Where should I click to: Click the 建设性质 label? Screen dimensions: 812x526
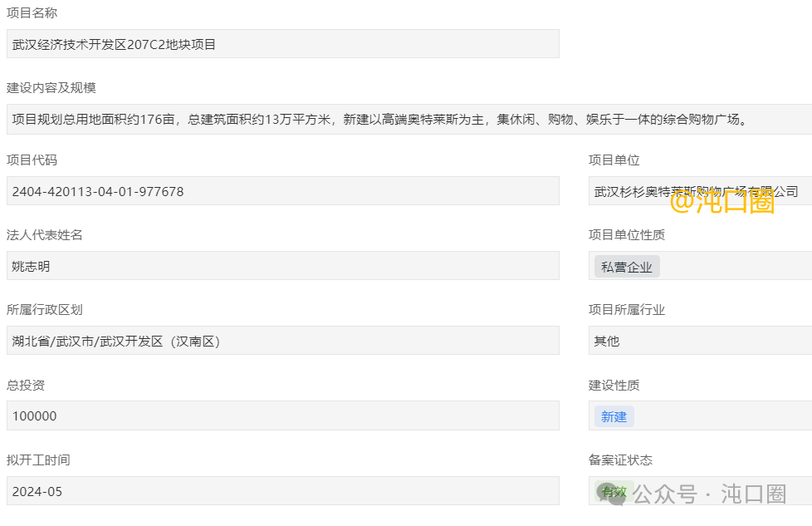[614, 386]
